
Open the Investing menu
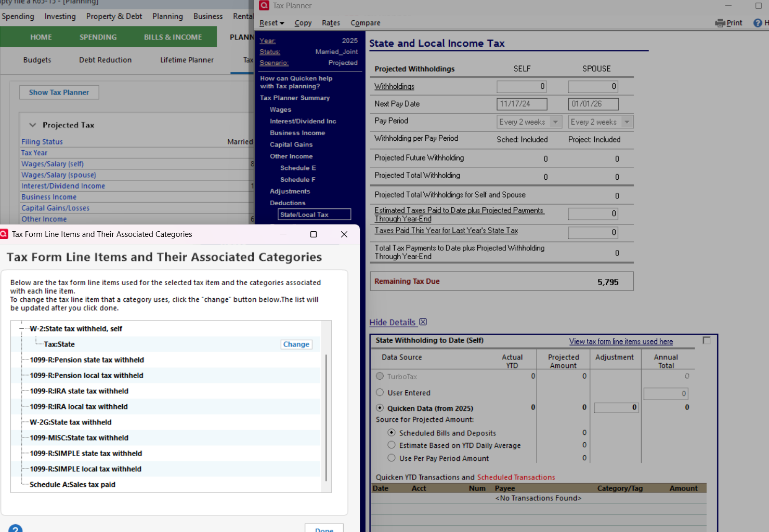tap(60, 16)
